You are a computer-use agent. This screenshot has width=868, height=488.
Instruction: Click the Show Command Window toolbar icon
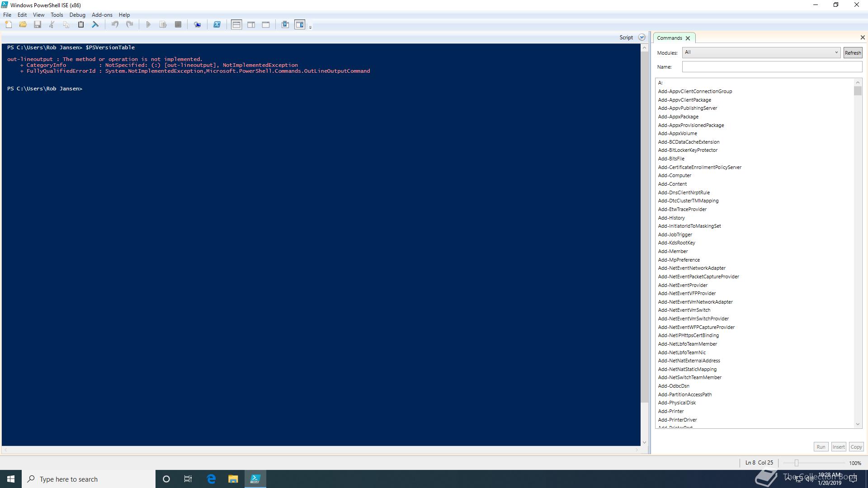pos(285,25)
